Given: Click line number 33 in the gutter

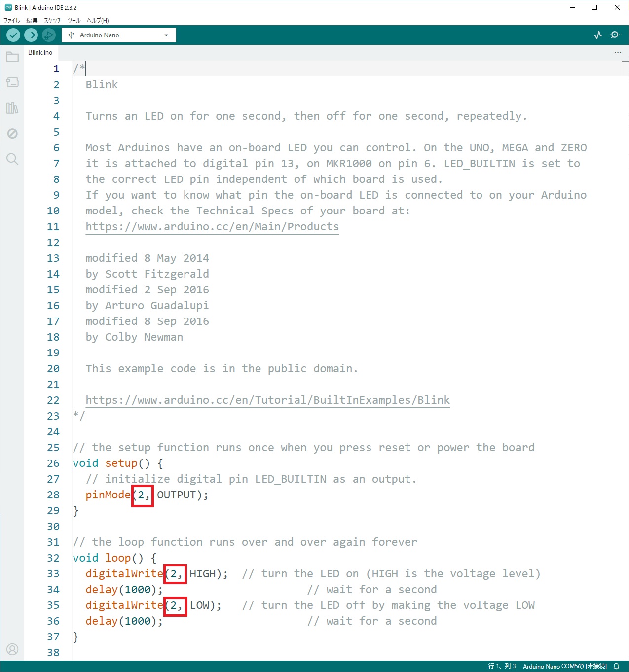Looking at the screenshot, I should click(53, 574).
